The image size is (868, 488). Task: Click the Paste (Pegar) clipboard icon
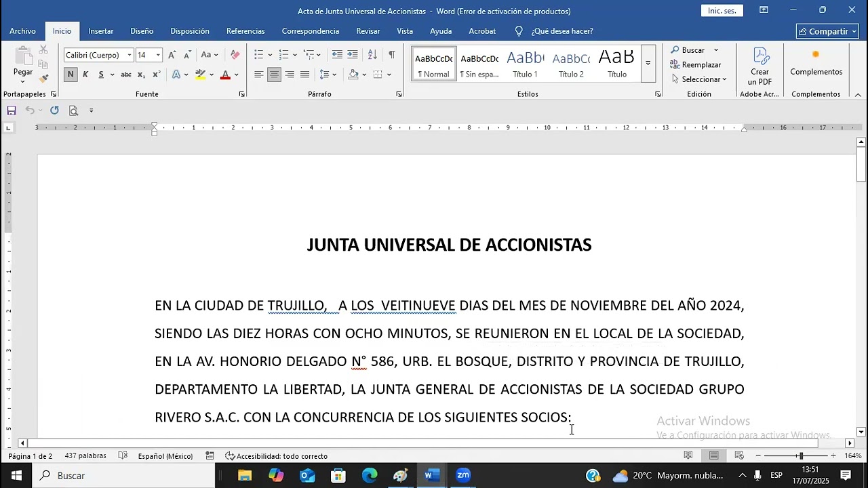click(22, 56)
